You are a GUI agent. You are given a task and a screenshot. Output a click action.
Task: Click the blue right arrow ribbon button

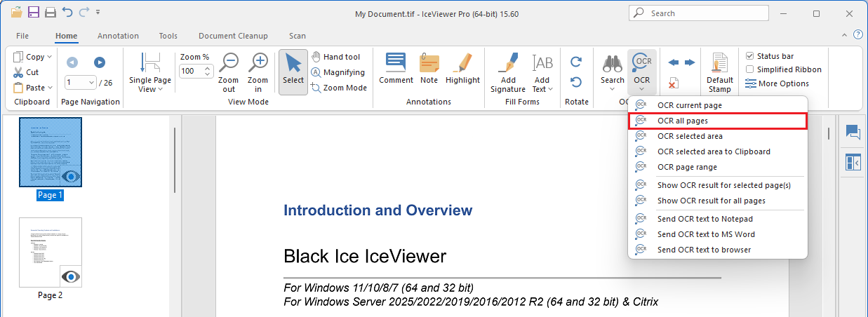[689, 62]
